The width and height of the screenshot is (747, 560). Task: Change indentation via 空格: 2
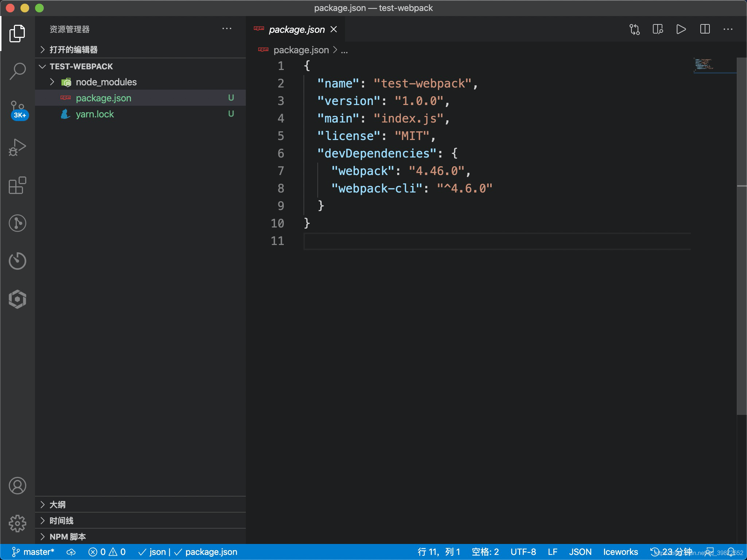pos(485,552)
